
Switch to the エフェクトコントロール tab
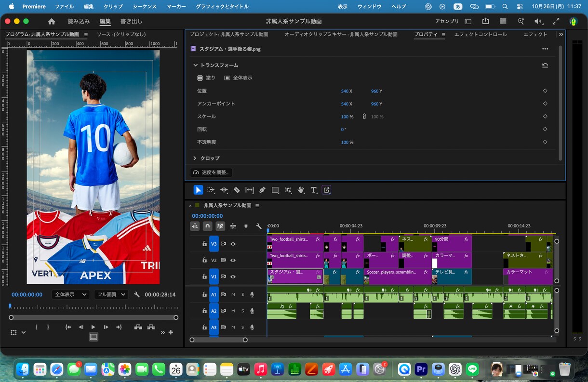point(481,34)
